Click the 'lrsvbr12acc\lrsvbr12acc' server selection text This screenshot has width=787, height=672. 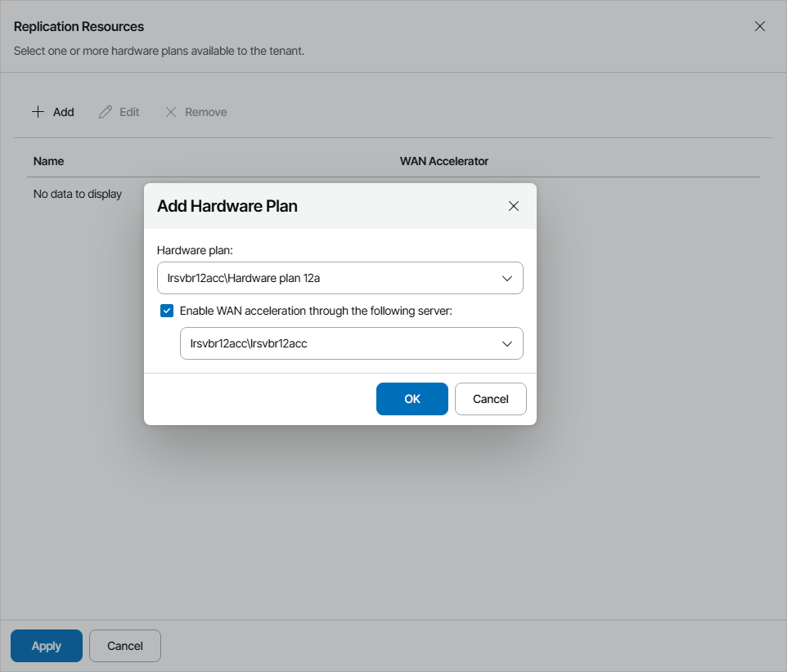pyautogui.click(x=249, y=344)
